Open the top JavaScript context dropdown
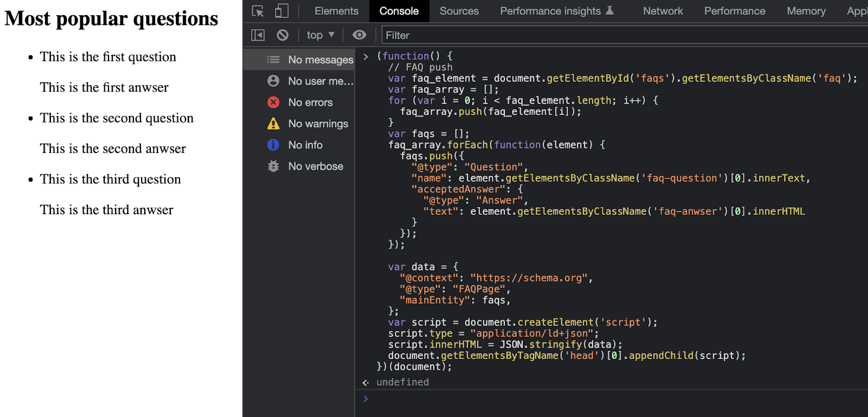Image resolution: width=868 pixels, height=417 pixels. [x=320, y=35]
